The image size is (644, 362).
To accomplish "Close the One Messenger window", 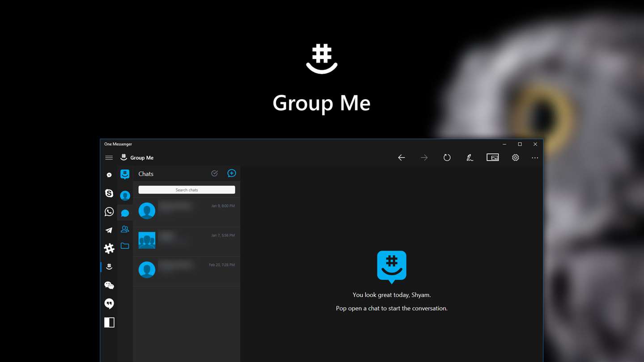I will click(x=535, y=144).
